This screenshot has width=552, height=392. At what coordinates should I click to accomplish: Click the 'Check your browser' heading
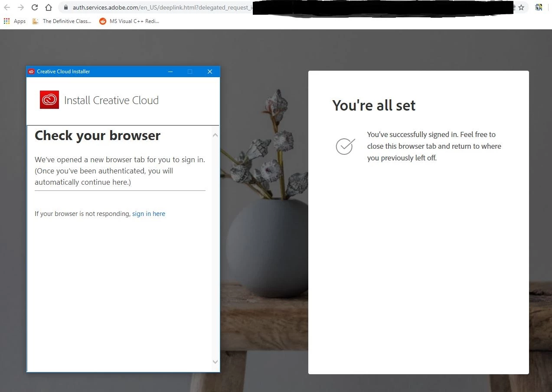pos(98,136)
